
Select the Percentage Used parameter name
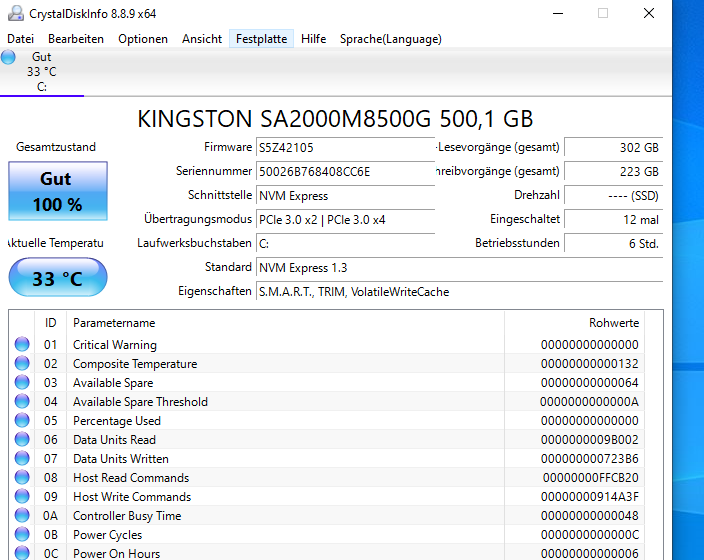click(x=117, y=421)
